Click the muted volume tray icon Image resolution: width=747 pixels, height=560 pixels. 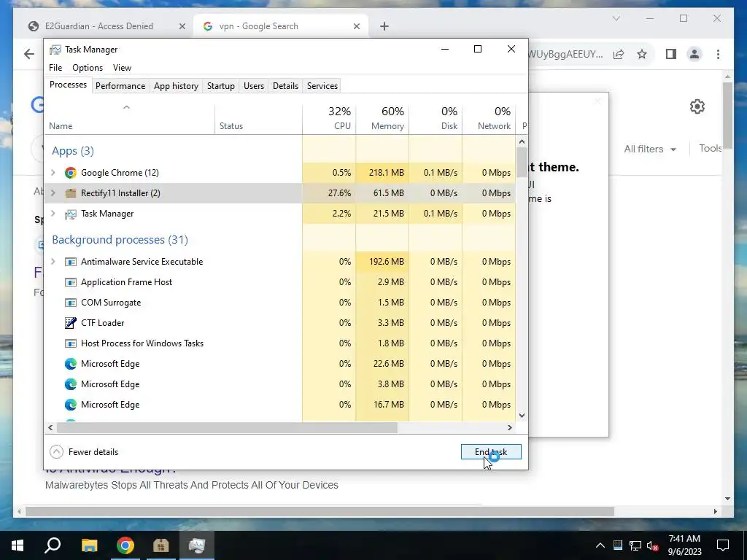point(653,545)
